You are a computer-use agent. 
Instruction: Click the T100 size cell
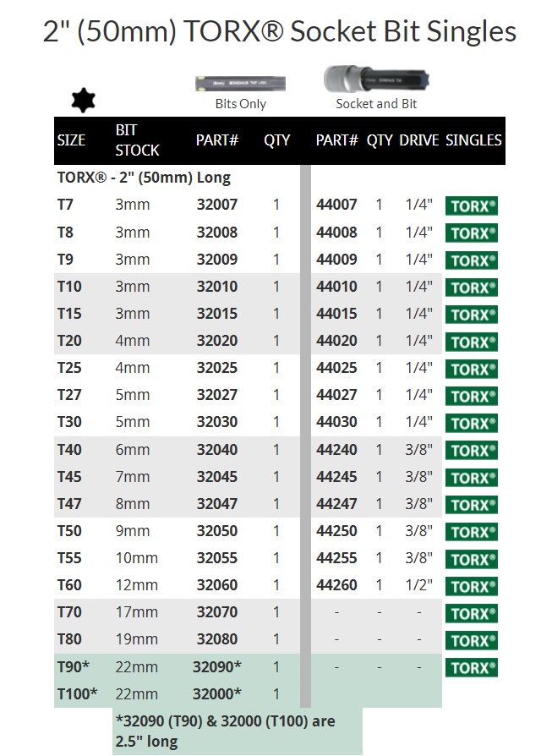77,694
